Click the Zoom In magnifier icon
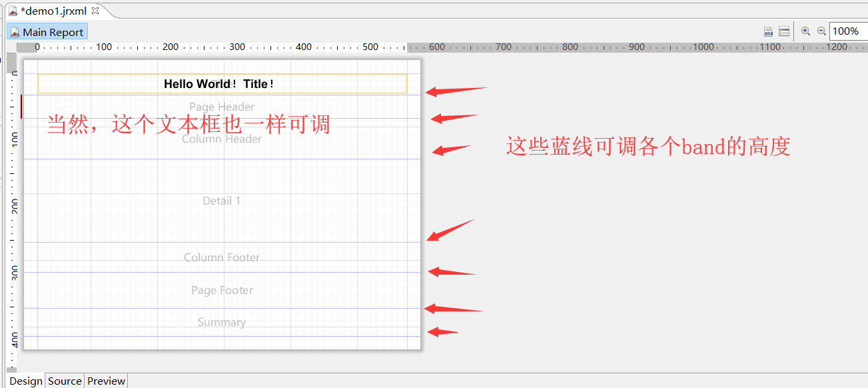The height and width of the screenshot is (388, 868). click(x=806, y=31)
